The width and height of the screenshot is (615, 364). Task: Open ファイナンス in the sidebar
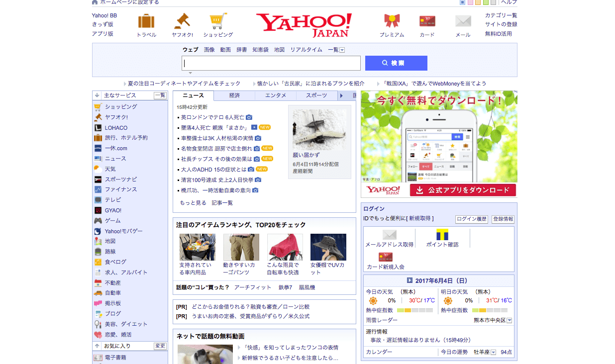[121, 189]
